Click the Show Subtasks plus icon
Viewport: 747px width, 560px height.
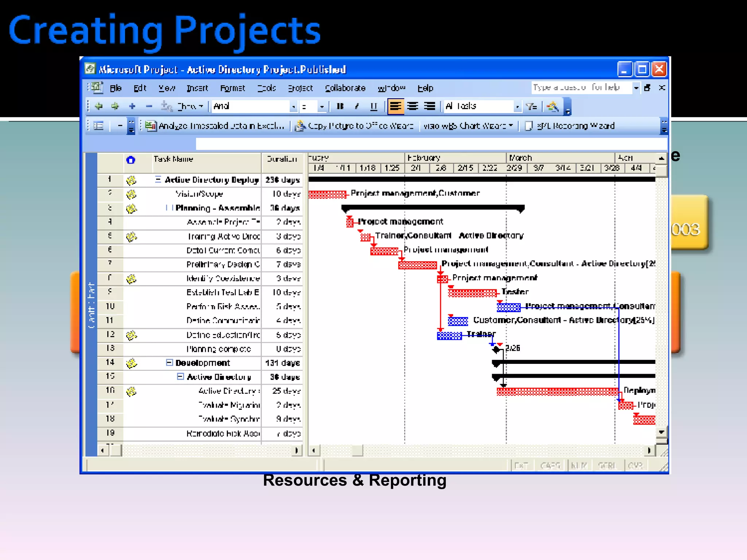tap(132, 106)
